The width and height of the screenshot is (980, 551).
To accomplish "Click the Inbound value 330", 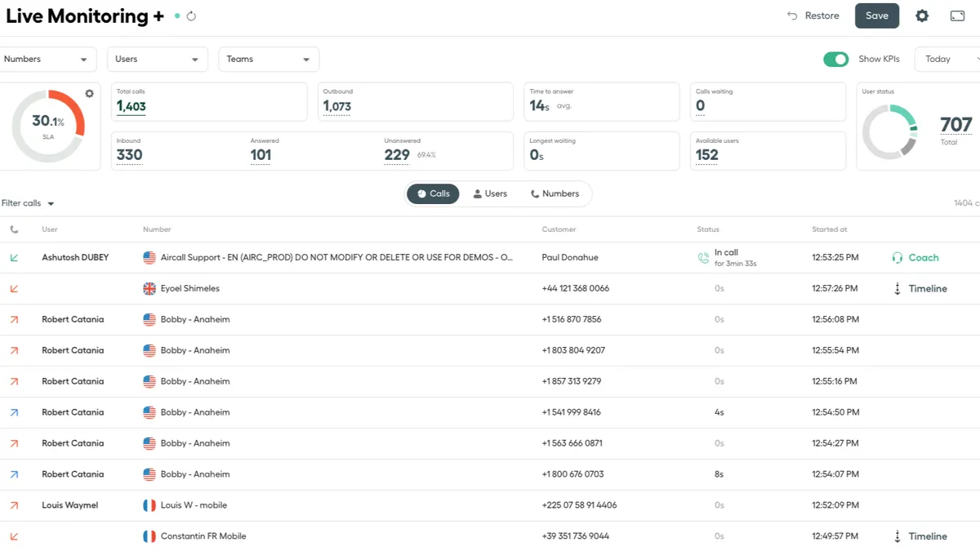I will pyautogui.click(x=129, y=155).
